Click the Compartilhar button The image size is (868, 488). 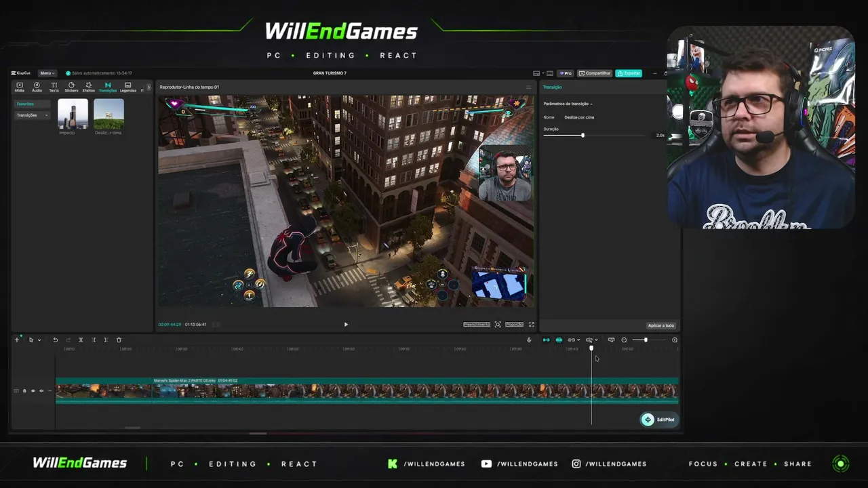click(x=595, y=73)
